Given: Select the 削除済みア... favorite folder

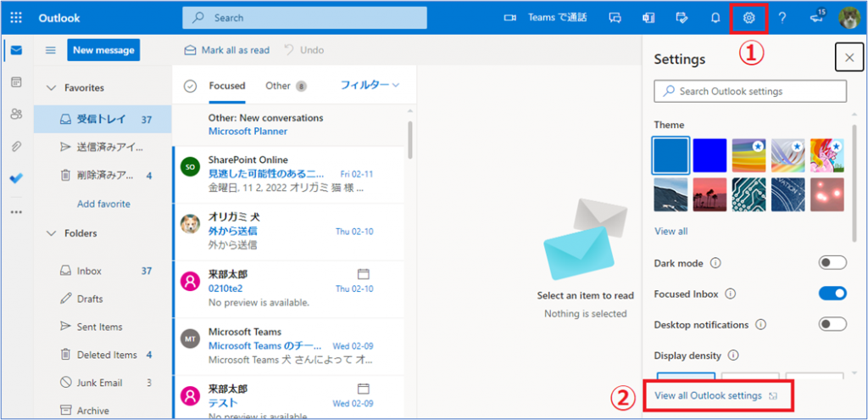Looking at the screenshot, I should pyautogui.click(x=103, y=176).
